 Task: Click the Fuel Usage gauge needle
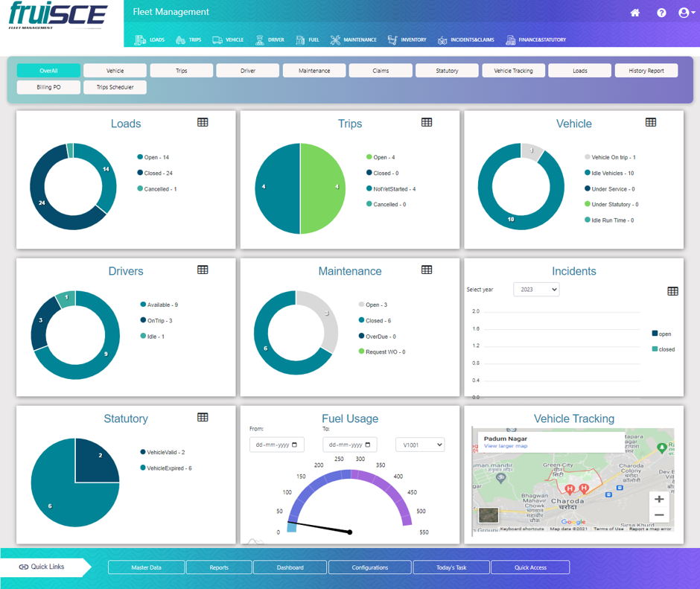coord(319,527)
